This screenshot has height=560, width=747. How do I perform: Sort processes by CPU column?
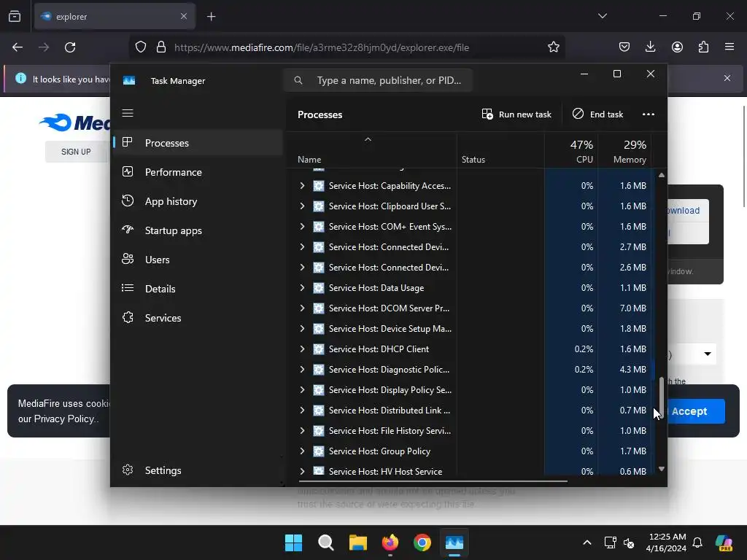571,150
